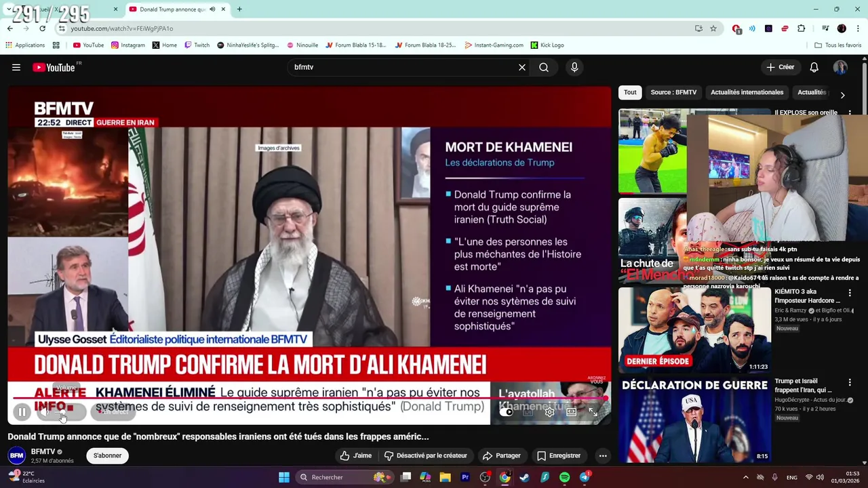Bookmark this page with the star

click(x=713, y=28)
